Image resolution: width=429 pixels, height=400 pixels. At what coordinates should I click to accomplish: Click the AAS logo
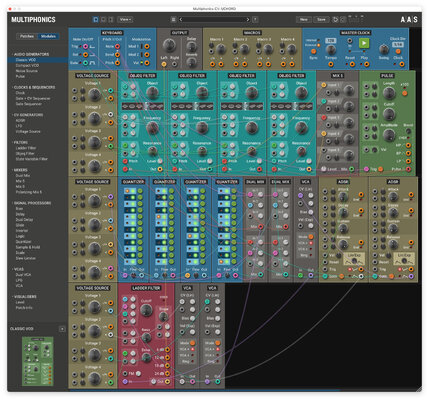(x=409, y=20)
